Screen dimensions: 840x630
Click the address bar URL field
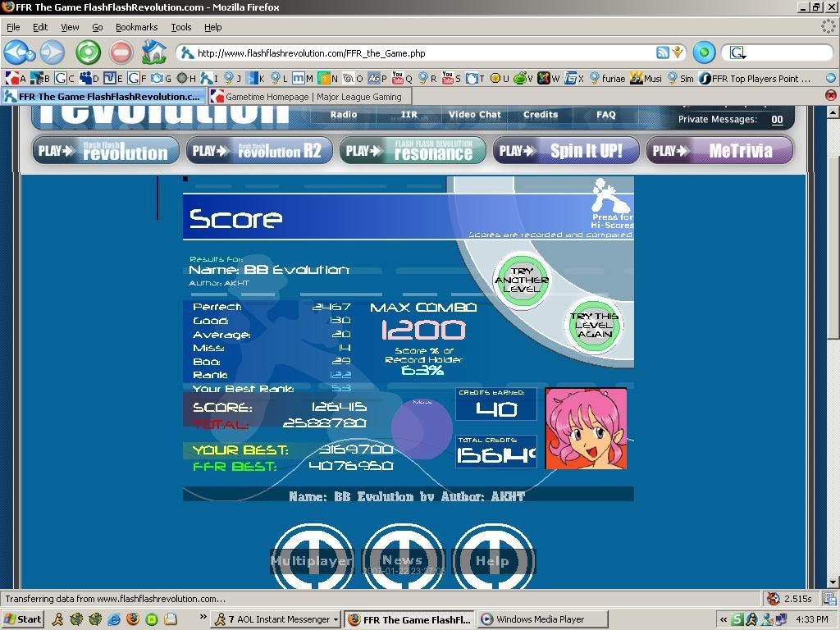tap(410, 53)
